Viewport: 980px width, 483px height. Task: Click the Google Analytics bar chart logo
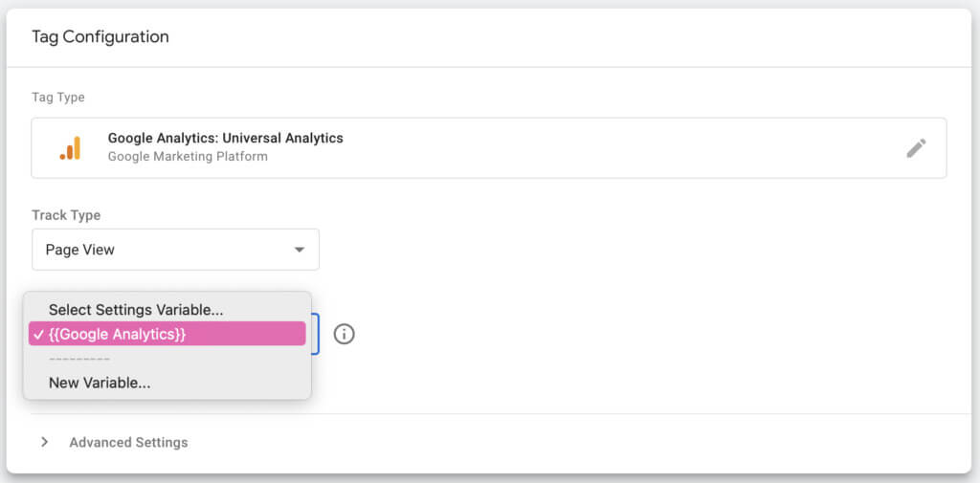(70, 148)
